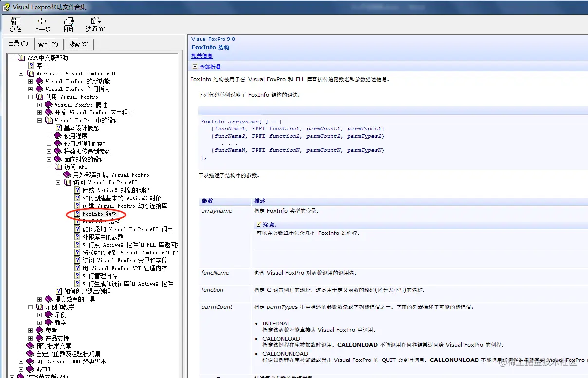Collapse the 示例和教学 node
This screenshot has width=588, height=378.
(30, 307)
